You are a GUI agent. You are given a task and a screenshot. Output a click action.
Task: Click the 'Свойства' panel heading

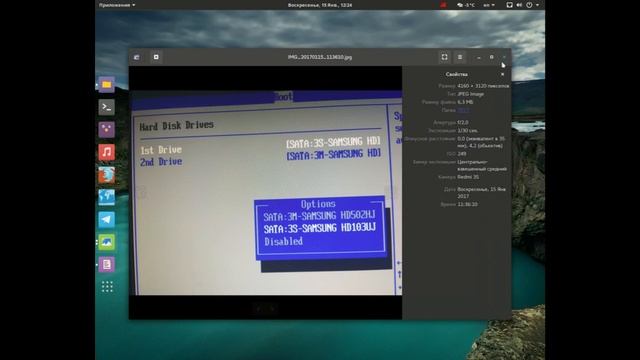pyautogui.click(x=456, y=74)
